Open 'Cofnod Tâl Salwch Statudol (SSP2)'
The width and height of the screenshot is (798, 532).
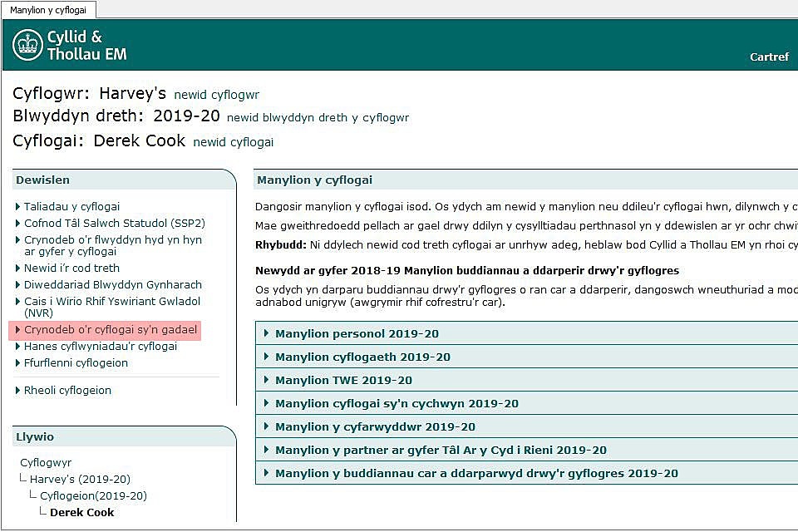[x=114, y=224]
